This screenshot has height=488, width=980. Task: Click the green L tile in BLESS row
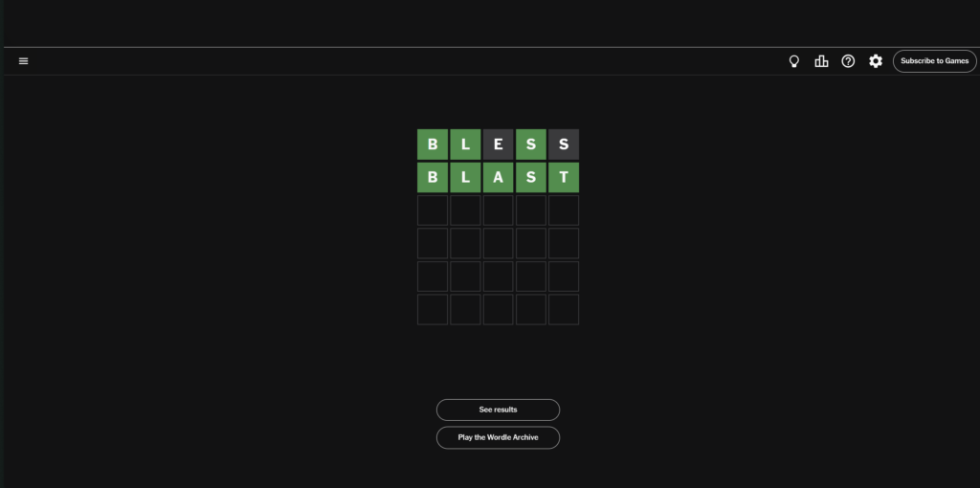click(465, 144)
